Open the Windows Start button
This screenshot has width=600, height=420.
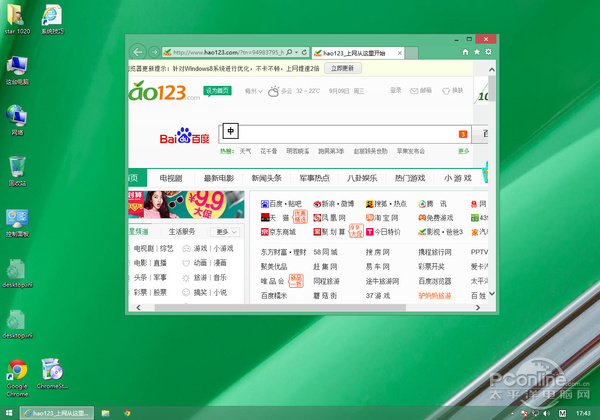9,413
